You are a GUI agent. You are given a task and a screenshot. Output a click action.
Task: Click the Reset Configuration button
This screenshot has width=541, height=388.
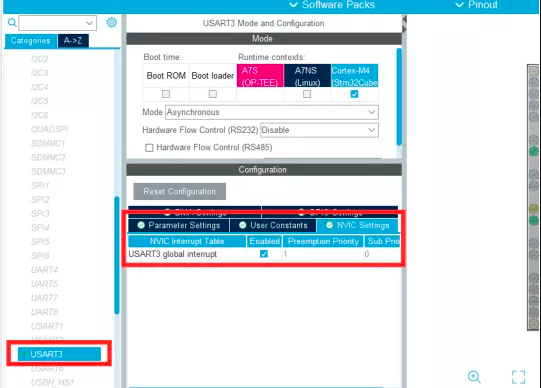pos(179,191)
